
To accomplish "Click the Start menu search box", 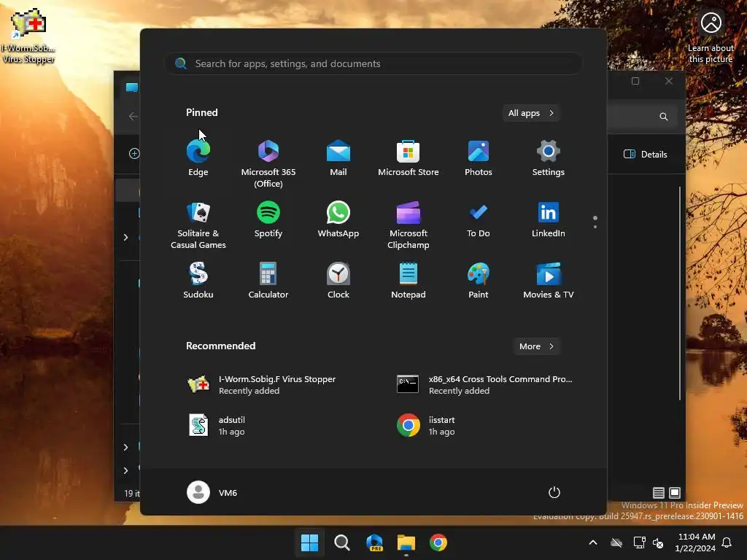I will 373,63.
